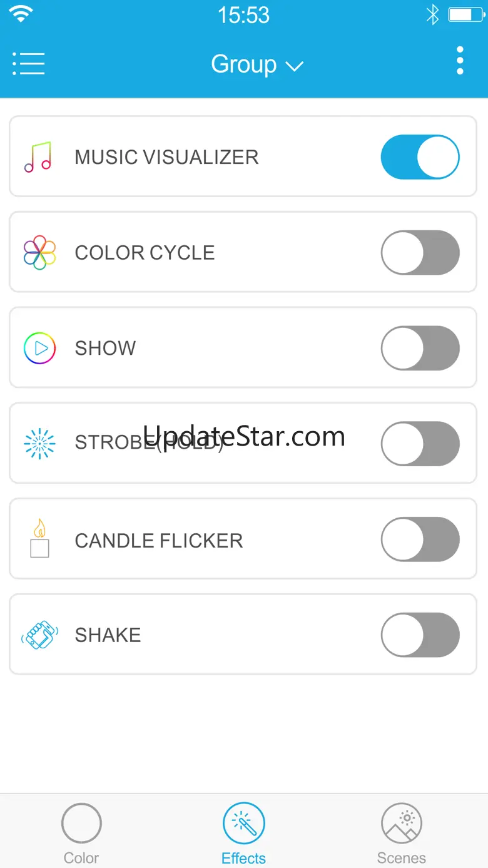Enable the Color Cycle toggle
Image resolution: width=488 pixels, height=868 pixels.
[420, 252]
